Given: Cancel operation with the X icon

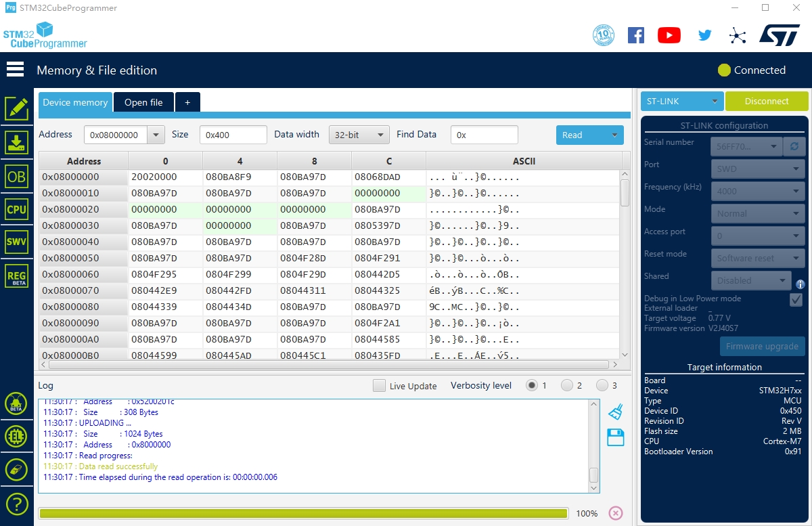Looking at the screenshot, I should click(616, 513).
